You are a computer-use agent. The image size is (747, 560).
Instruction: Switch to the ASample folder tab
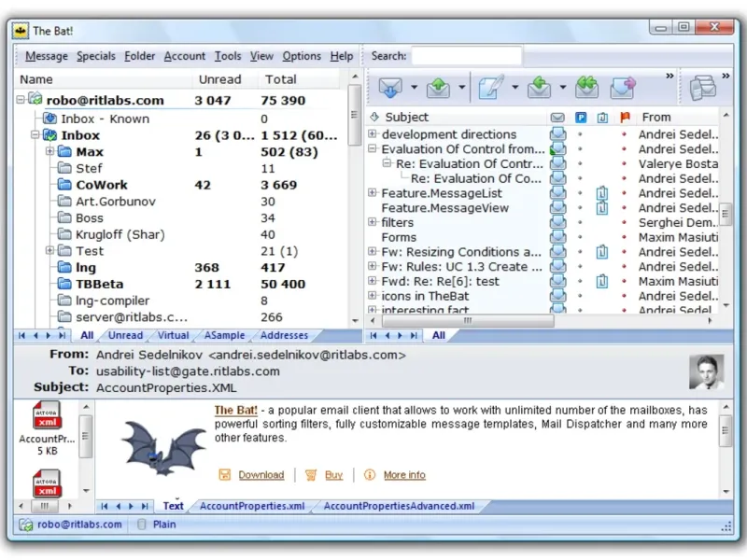point(224,335)
